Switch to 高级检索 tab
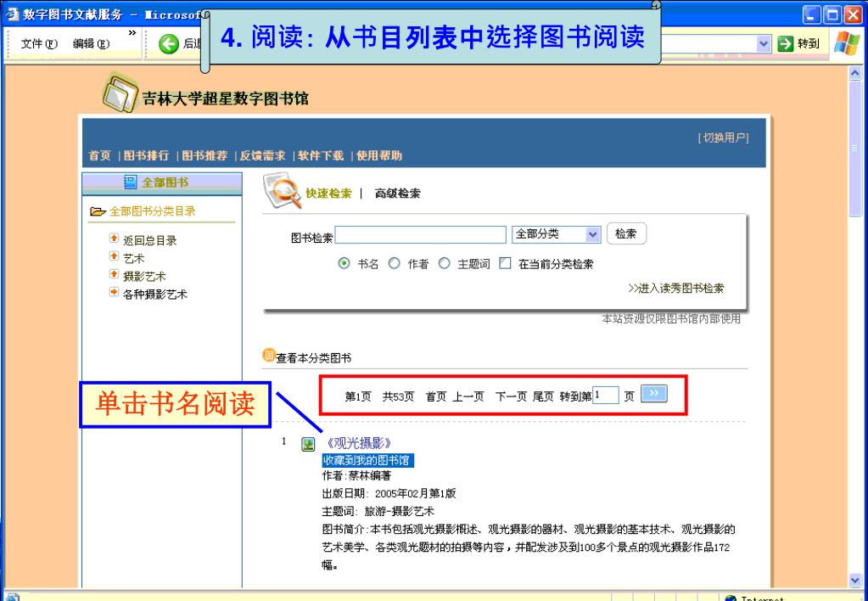868x601 pixels. pyautogui.click(x=397, y=194)
